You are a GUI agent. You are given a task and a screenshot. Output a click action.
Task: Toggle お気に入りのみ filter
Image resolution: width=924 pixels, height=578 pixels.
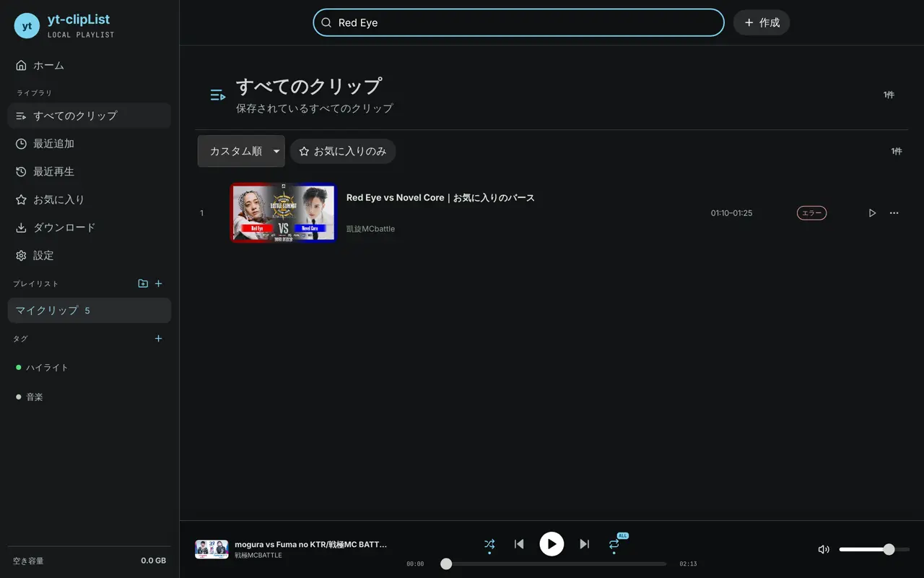[x=343, y=151]
